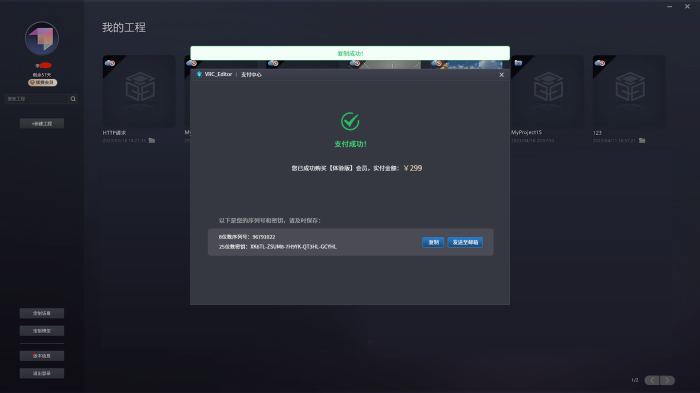Click the bottom logout button in the sidebar

pyautogui.click(x=42, y=373)
